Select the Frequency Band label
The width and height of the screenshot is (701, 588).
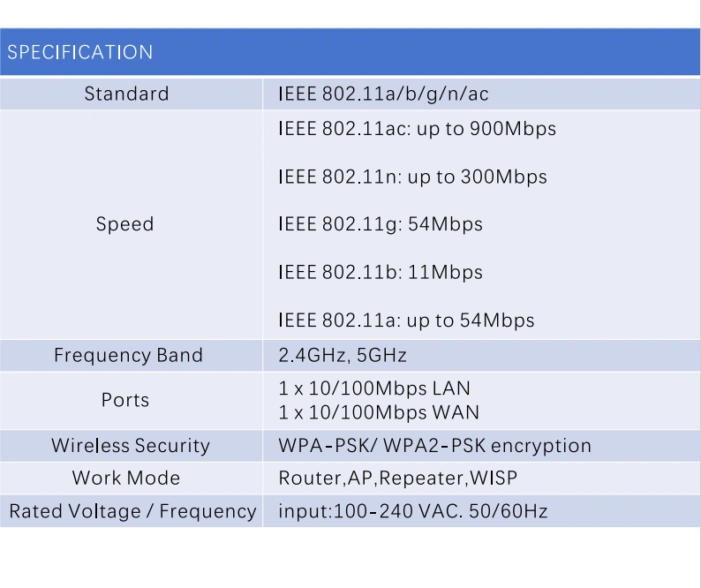click(x=128, y=356)
